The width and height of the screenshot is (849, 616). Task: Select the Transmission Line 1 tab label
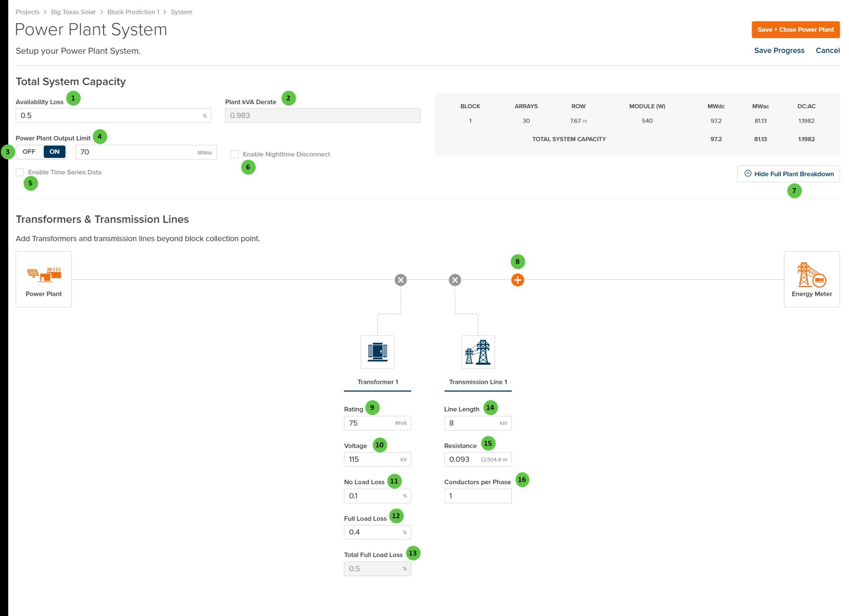coord(478,382)
